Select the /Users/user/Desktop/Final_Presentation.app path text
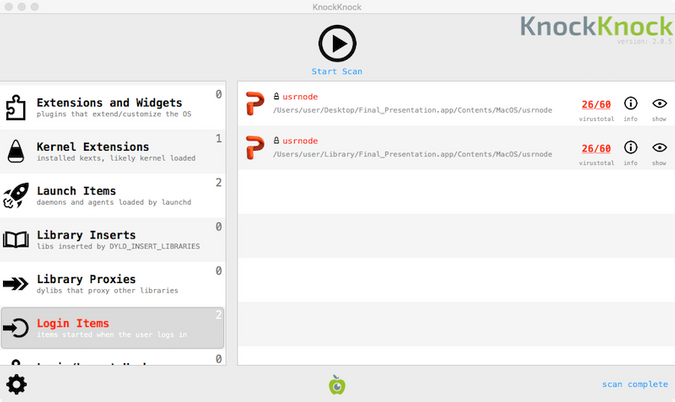675x402 pixels. pos(412,110)
